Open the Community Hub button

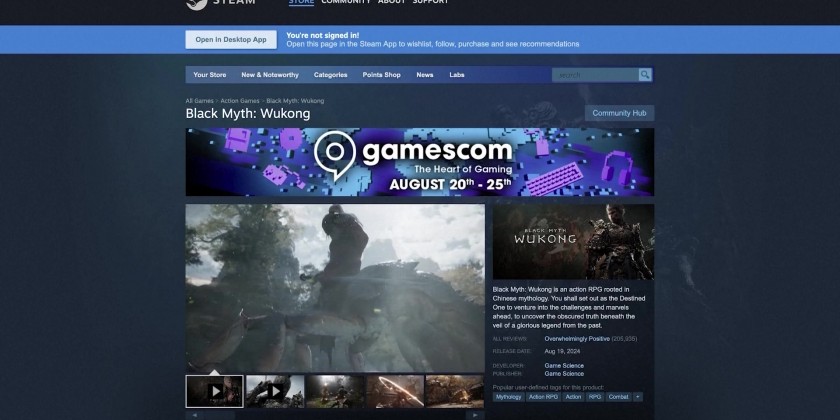pyautogui.click(x=619, y=113)
